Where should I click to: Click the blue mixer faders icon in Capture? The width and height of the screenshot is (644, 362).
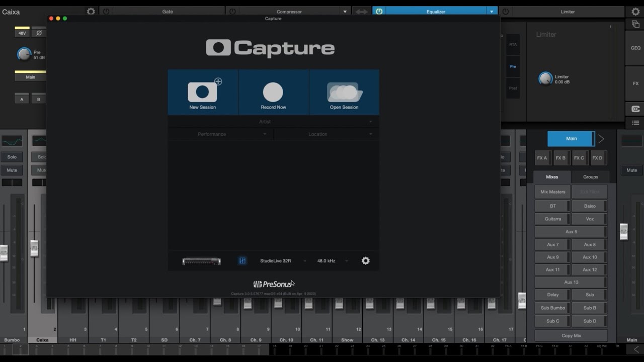242,261
